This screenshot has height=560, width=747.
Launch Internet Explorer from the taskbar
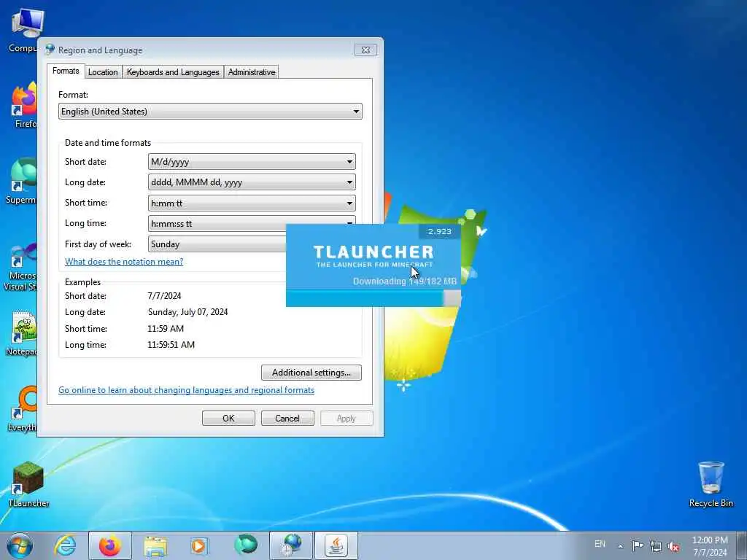pyautogui.click(x=65, y=545)
